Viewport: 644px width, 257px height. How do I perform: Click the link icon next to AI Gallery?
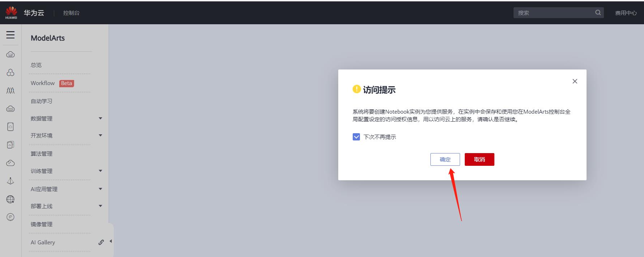pos(101,242)
